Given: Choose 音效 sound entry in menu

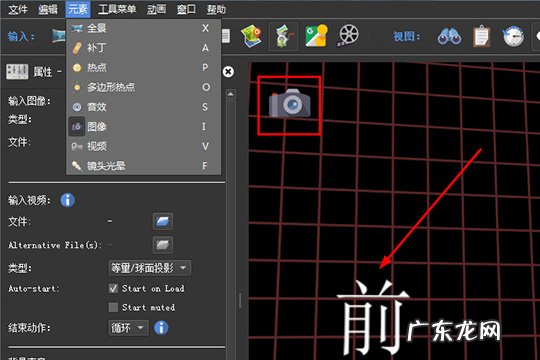Looking at the screenshot, I should (143, 107).
